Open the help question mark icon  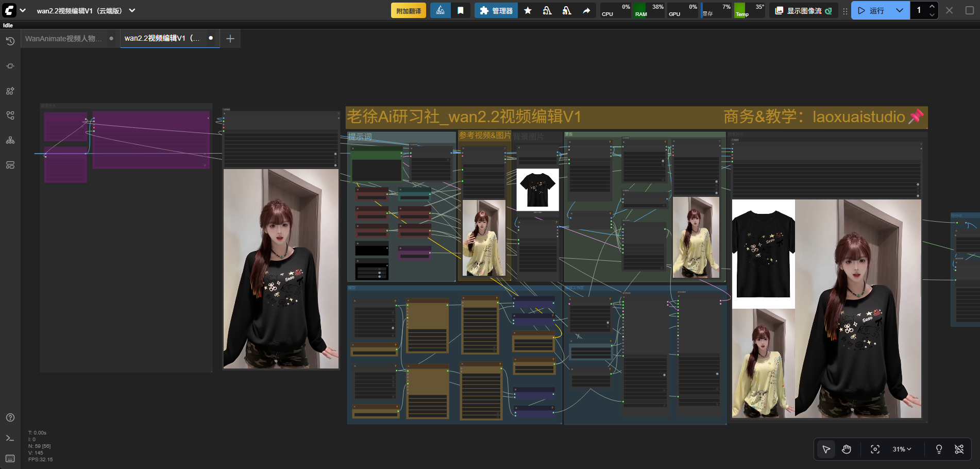pyautogui.click(x=10, y=417)
